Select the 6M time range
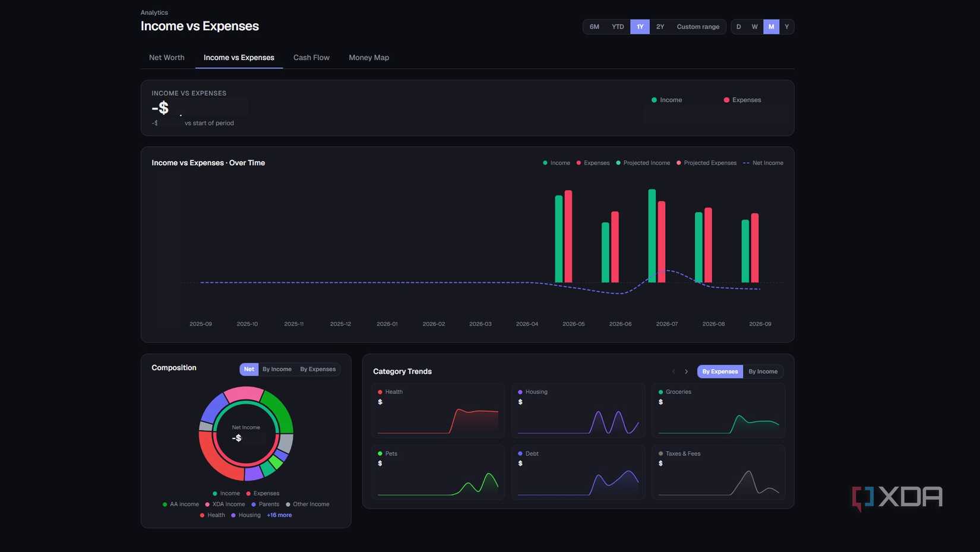Image resolution: width=980 pixels, height=552 pixels. [x=594, y=27]
